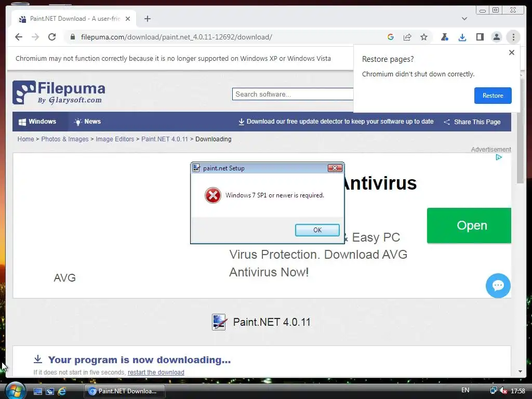Open the profile avatar menu
Image resolution: width=532 pixels, height=399 pixels.
[496, 37]
